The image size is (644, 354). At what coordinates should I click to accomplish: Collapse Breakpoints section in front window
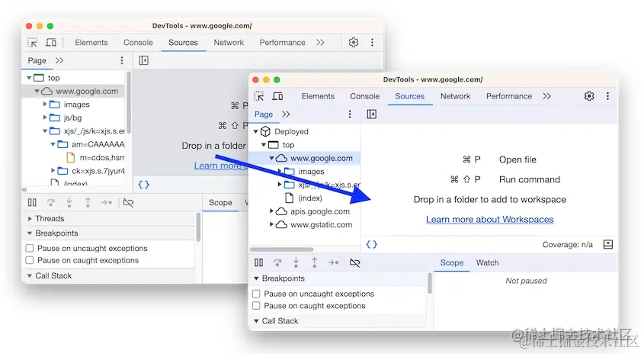[x=256, y=278]
